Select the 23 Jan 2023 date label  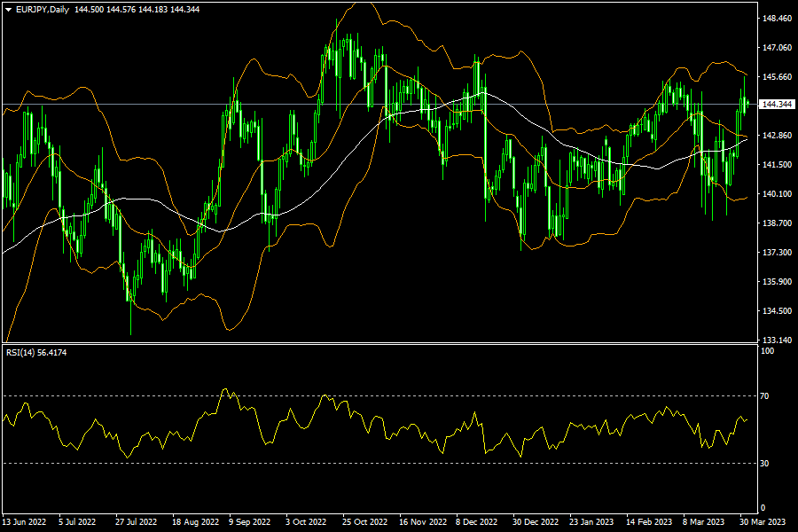(x=591, y=522)
